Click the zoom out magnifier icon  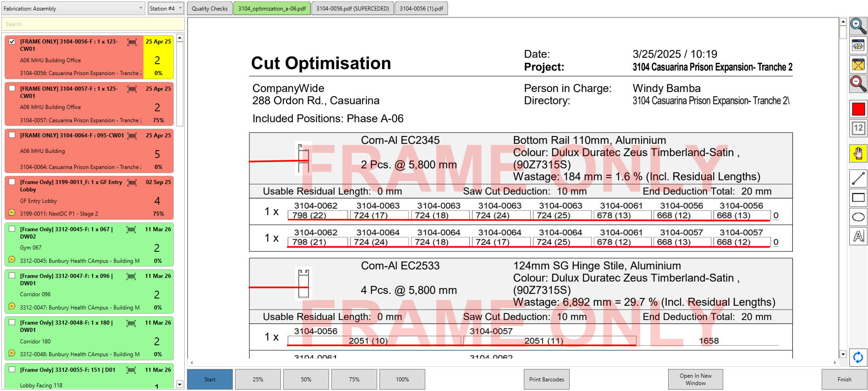[857, 84]
